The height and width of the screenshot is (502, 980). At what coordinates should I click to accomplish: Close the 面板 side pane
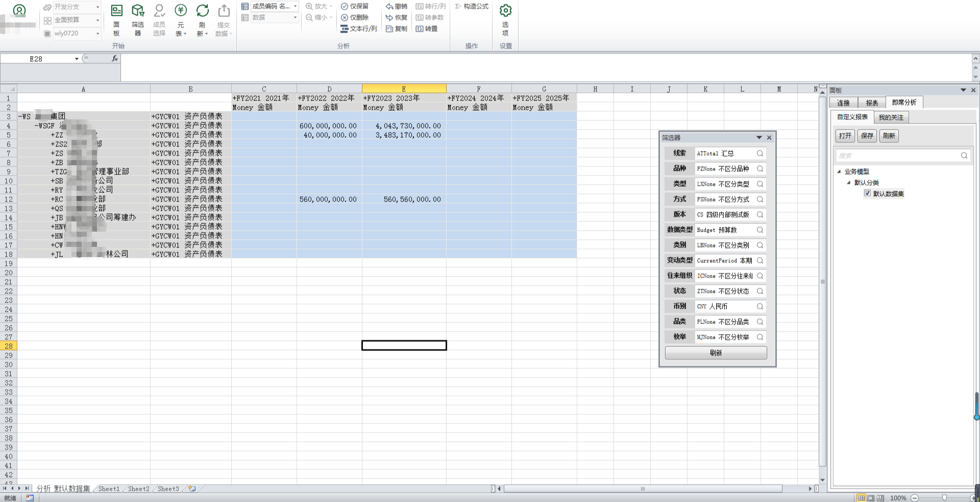tap(973, 90)
